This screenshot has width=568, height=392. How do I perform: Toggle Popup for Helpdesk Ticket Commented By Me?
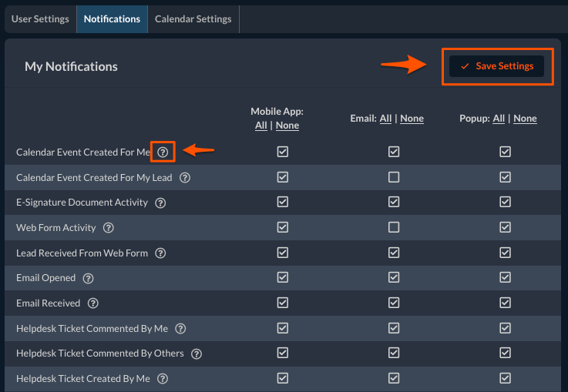point(505,328)
